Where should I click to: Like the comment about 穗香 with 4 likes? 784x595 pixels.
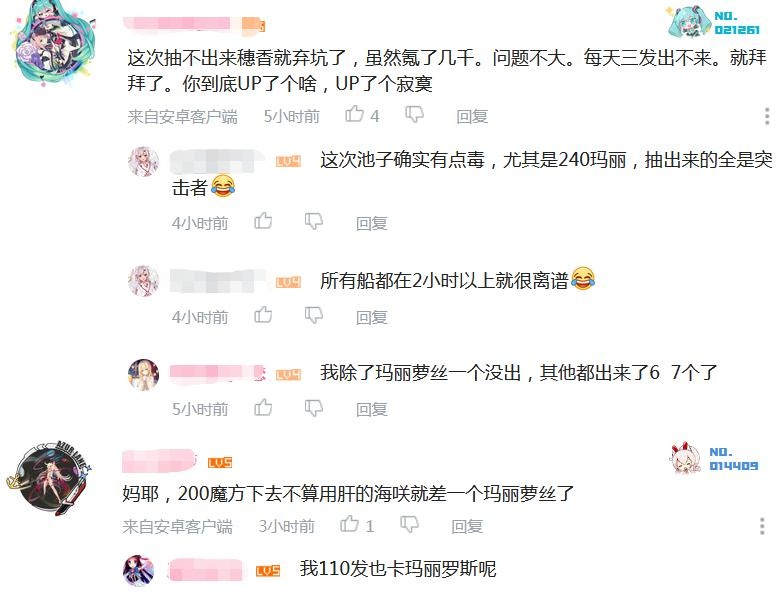354,114
